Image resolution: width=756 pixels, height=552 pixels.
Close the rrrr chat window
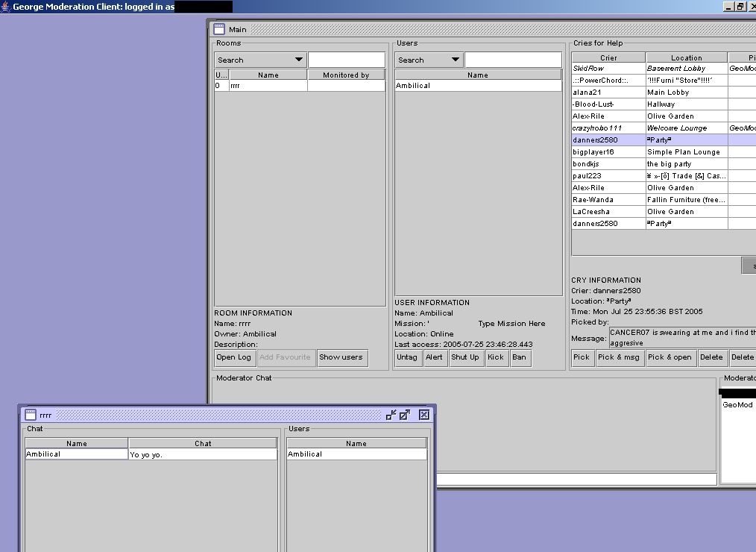click(423, 415)
